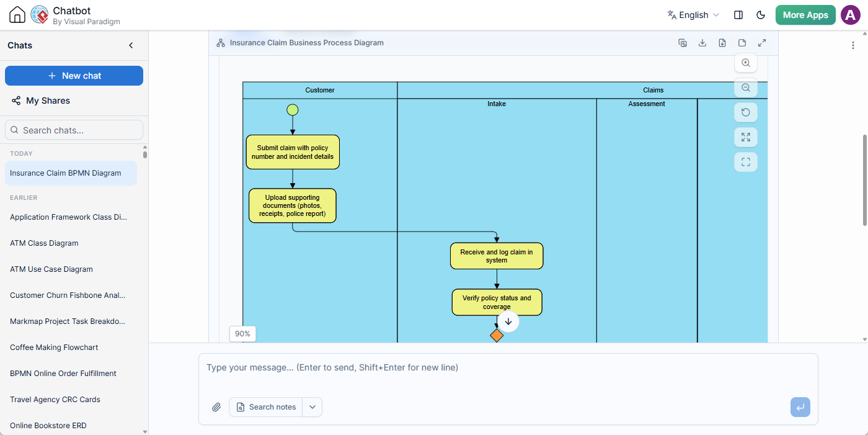Open Travel Agency CRC Cards chat

pyautogui.click(x=71, y=400)
